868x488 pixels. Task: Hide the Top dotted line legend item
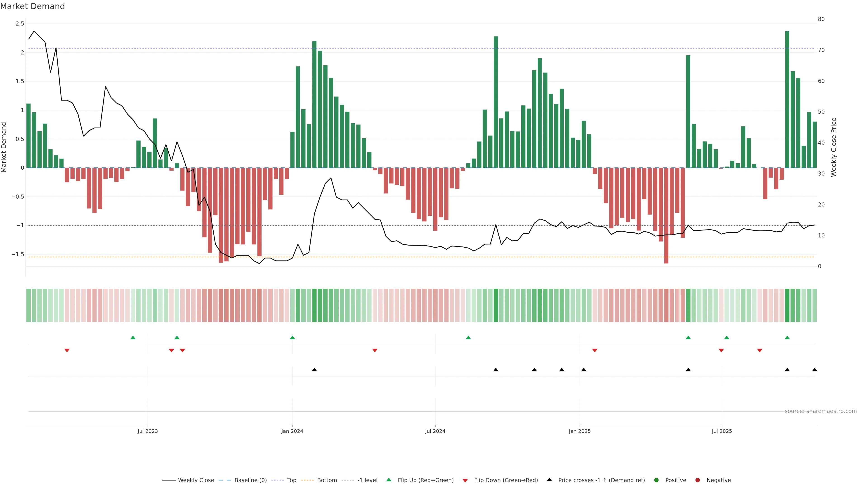click(291, 480)
